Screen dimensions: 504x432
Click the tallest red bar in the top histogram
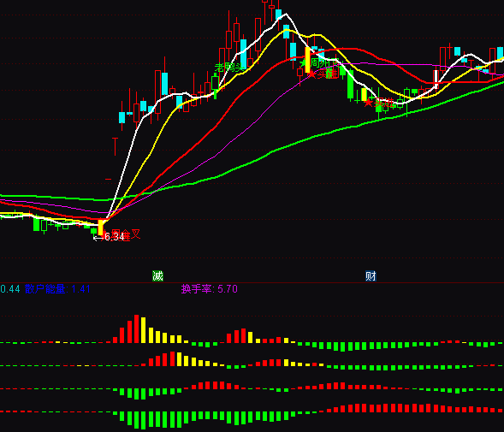(x=136, y=328)
